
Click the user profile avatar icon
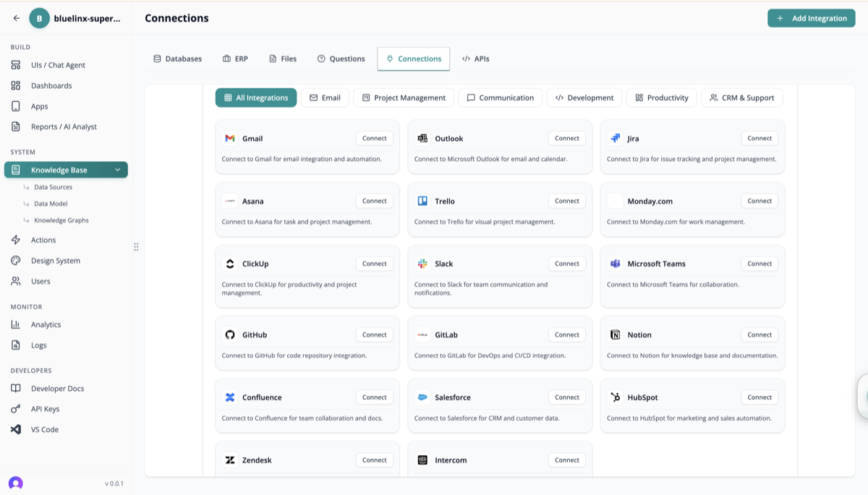pos(16,483)
